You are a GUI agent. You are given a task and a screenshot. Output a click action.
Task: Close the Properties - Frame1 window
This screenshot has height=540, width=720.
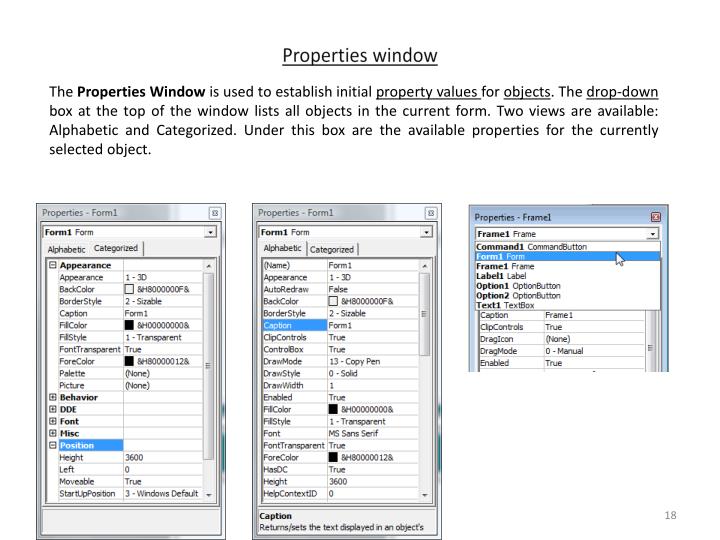(x=656, y=217)
